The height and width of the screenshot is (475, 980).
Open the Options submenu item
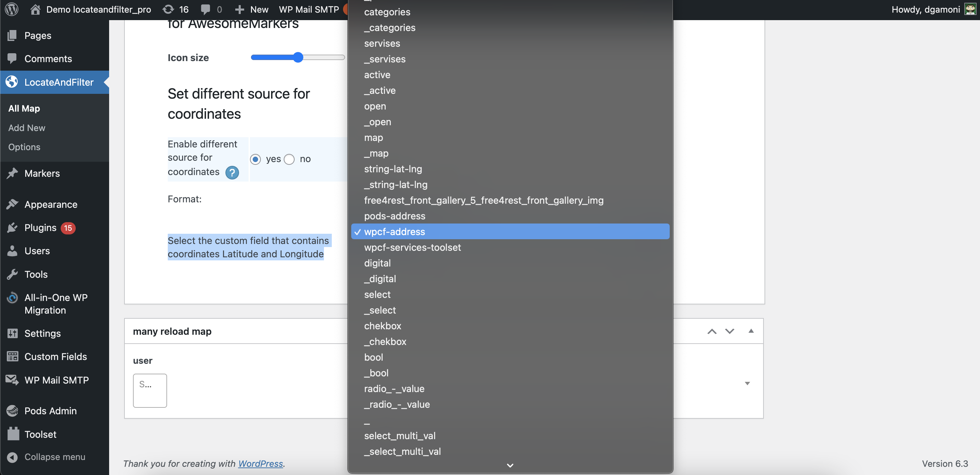pyautogui.click(x=24, y=147)
